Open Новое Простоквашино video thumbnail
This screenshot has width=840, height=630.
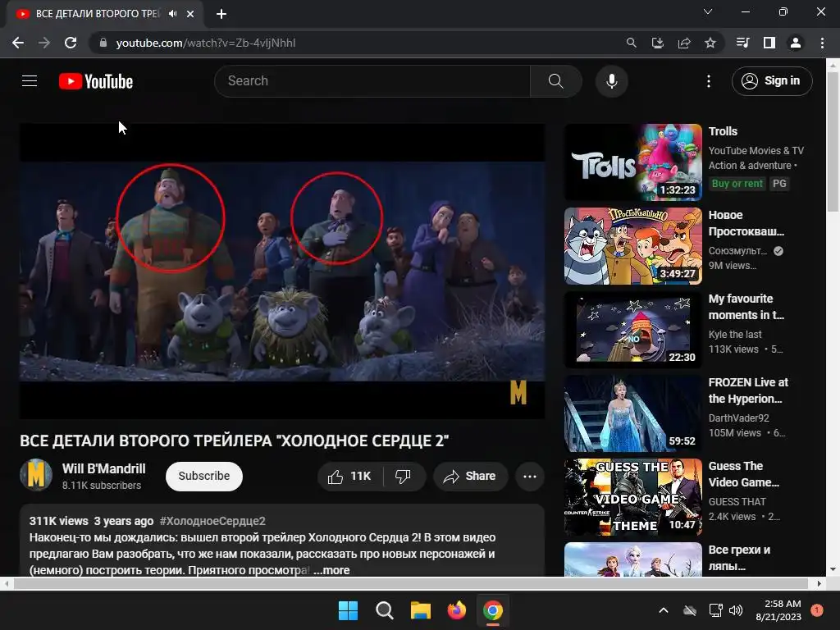tap(633, 246)
